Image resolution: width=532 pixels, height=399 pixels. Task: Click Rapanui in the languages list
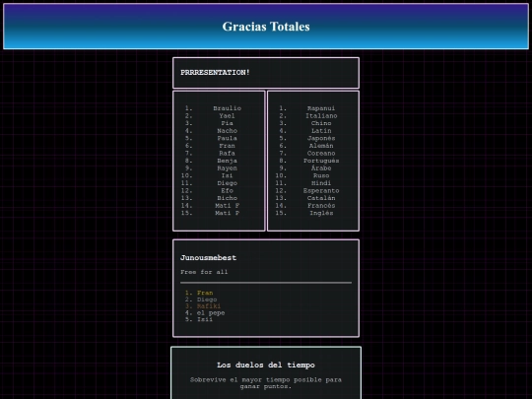(x=321, y=108)
